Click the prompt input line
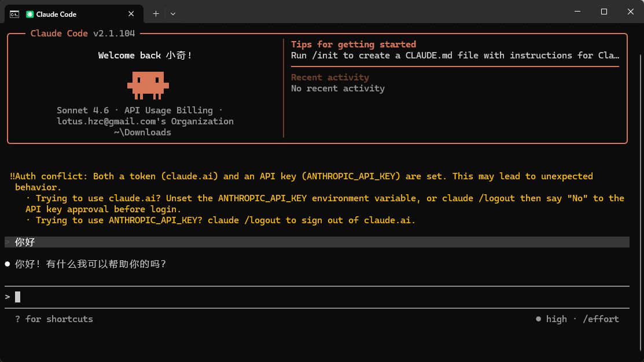Image resolution: width=644 pixels, height=362 pixels. 317,297
